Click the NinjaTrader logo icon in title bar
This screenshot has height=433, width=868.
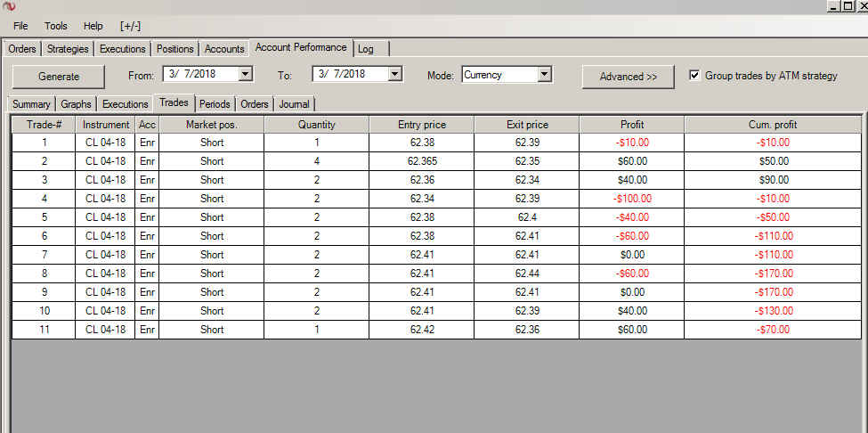[9, 6]
